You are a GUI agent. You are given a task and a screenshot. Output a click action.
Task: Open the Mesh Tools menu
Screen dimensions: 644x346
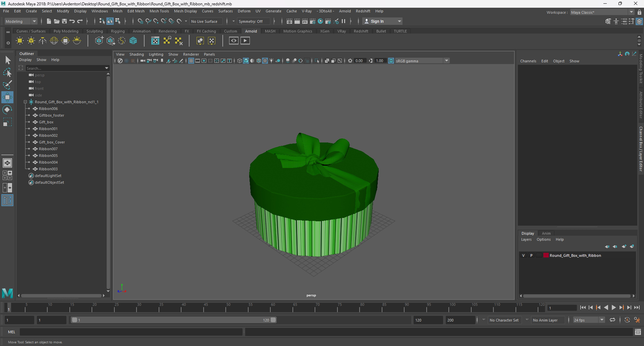point(159,11)
